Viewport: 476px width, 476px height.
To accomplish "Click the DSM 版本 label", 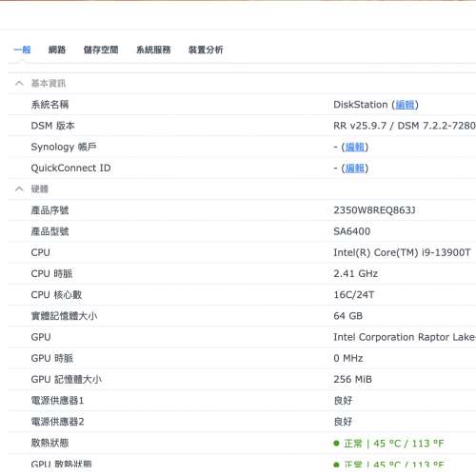I will click(x=52, y=126).
